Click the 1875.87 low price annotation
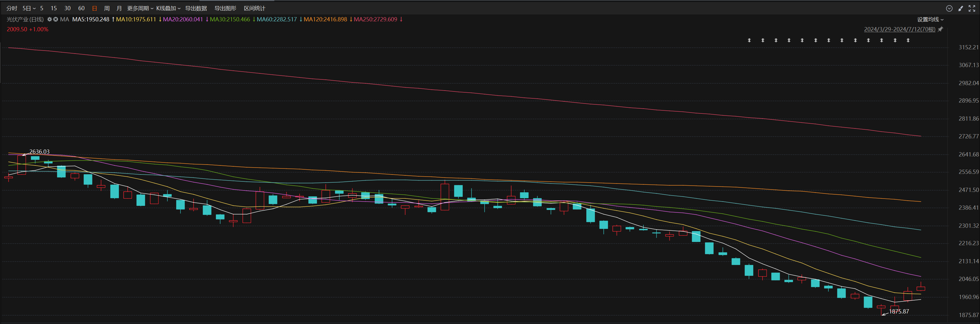Screen dimensions: 980x324 click(x=898, y=311)
